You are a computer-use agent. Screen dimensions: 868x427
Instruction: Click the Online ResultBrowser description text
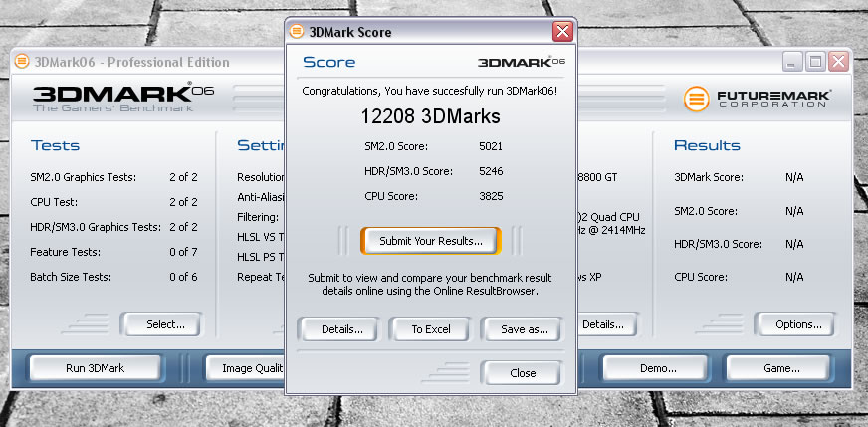430,284
